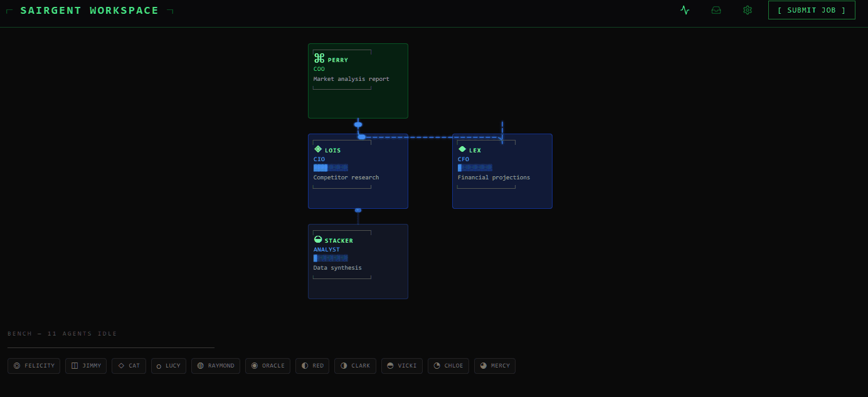Click LOIS's Competitor research progress bar
The width and height of the screenshot is (868, 397).
[331, 167]
